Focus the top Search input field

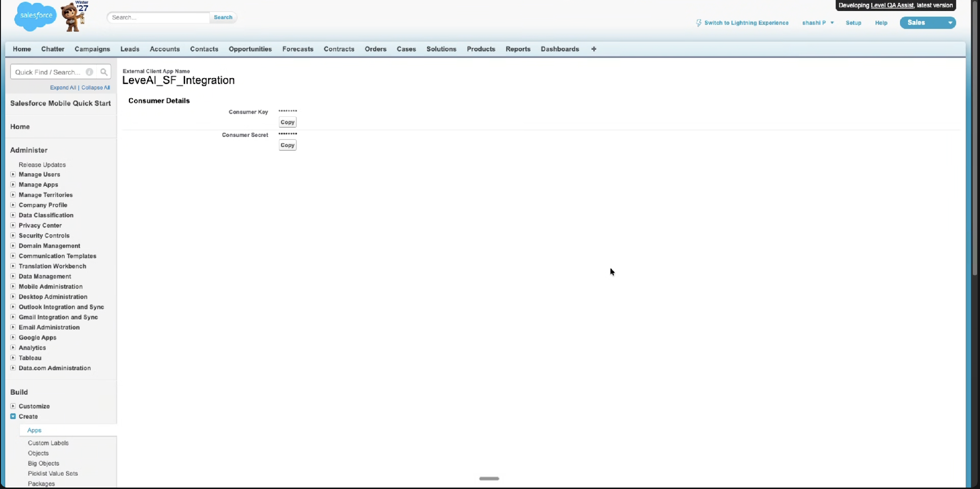(x=159, y=17)
